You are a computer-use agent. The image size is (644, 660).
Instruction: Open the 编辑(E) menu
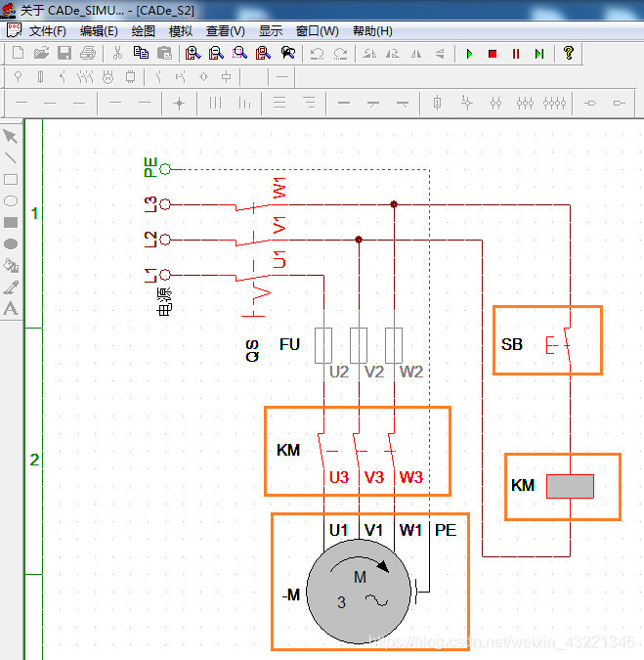pyautogui.click(x=99, y=31)
